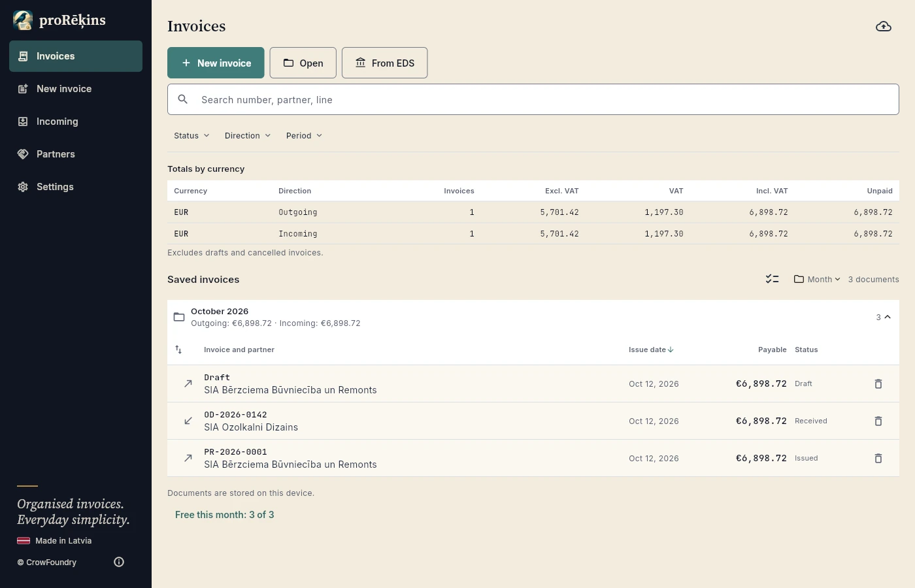Open the Period filter dropdown
The width and height of the screenshot is (915, 588).
click(x=304, y=136)
